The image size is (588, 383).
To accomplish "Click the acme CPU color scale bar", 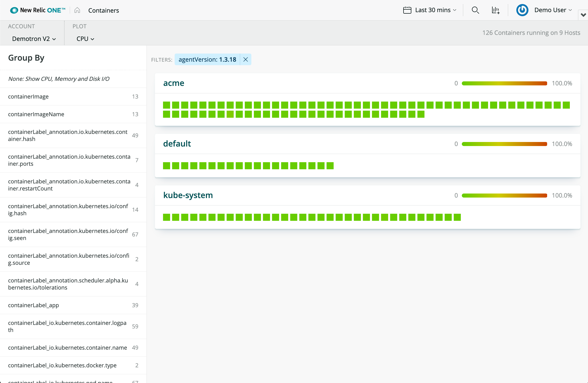I will (504, 83).
